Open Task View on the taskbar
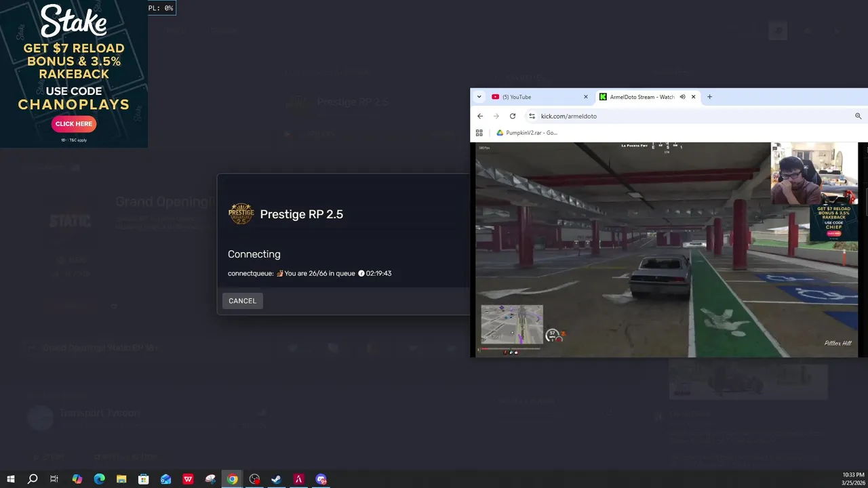Image resolution: width=868 pixels, height=488 pixels. pyautogui.click(x=54, y=479)
